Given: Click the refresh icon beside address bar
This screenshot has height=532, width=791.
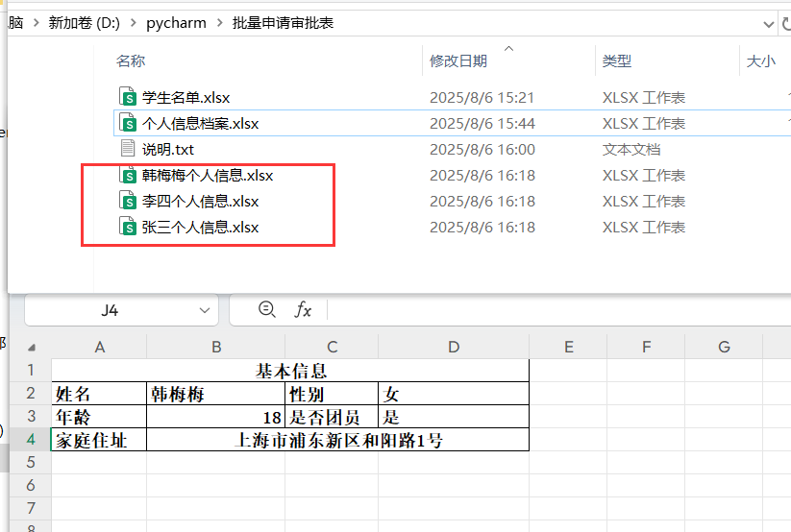Looking at the screenshot, I should [x=786, y=23].
